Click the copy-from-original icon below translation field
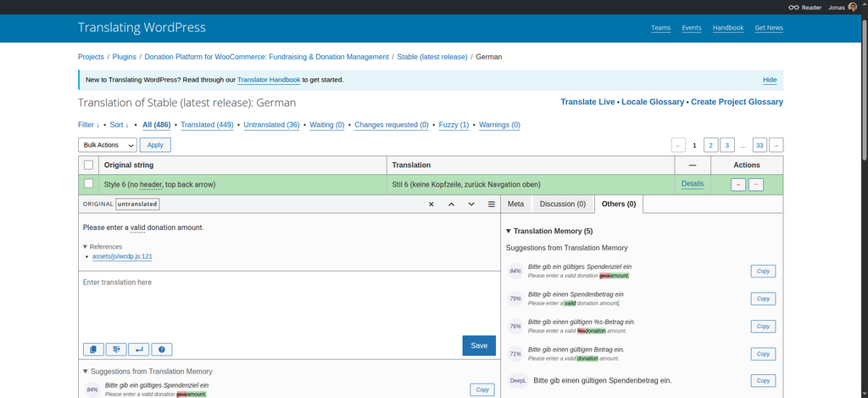Viewport: 868px width, 398px height. (x=93, y=350)
